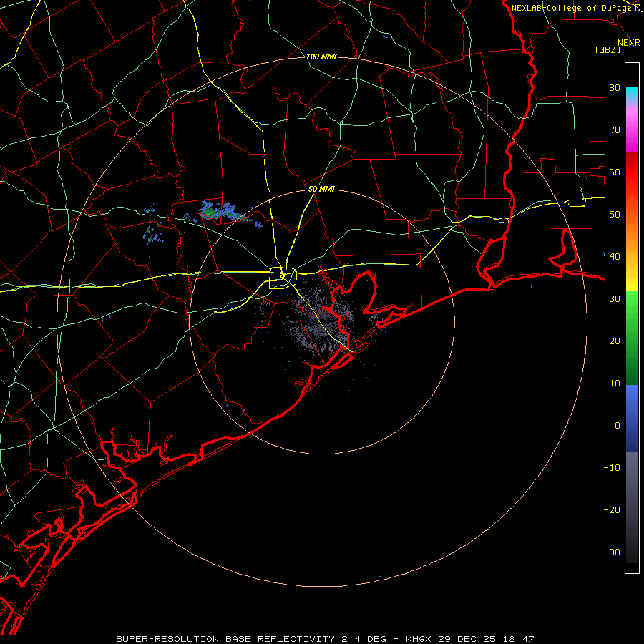The height and width of the screenshot is (644, 644).
Task: Click the "0" value on the dBZ scale
Action: (618, 426)
